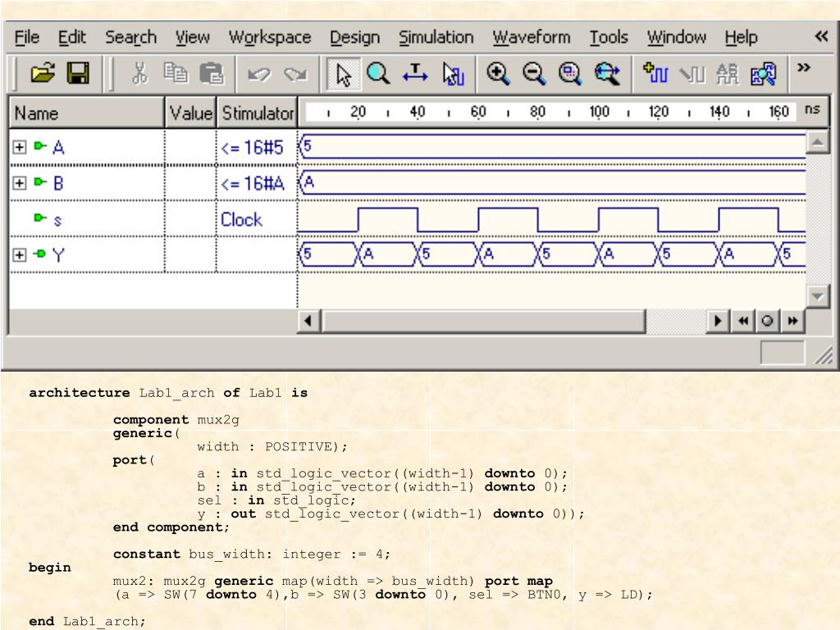
Task: Open the Workspace menu
Action: (x=269, y=37)
